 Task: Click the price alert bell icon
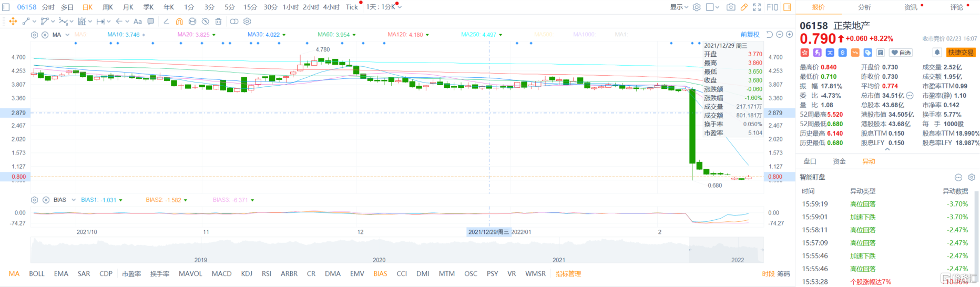pyautogui.click(x=937, y=53)
